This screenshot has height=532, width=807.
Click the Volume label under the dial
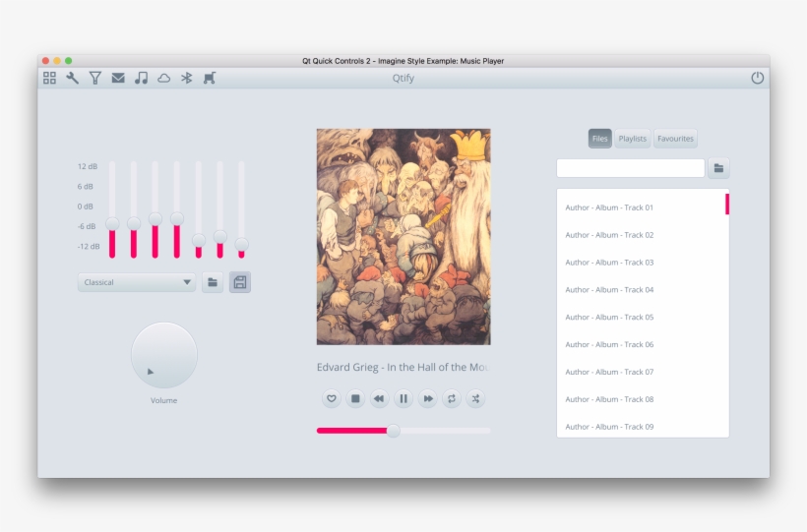(163, 400)
